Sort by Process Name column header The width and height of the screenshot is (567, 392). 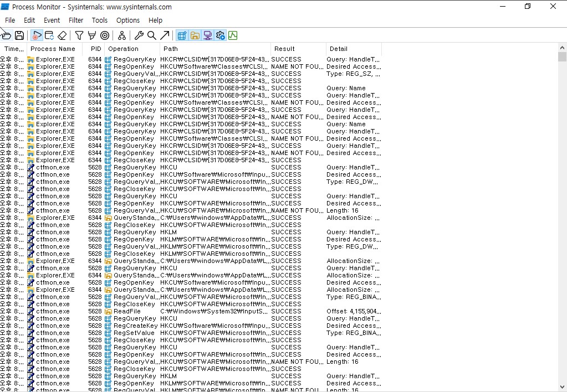pyautogui.click(x=55, y=49)
